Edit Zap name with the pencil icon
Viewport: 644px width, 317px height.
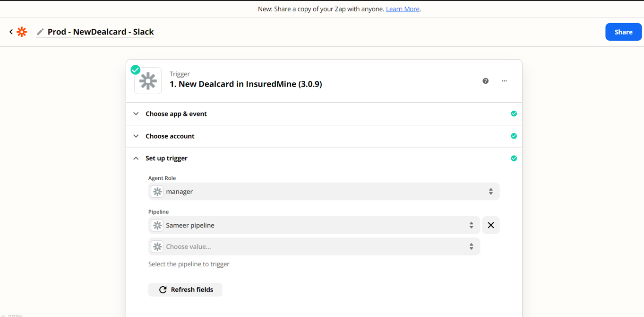(40, 32)
